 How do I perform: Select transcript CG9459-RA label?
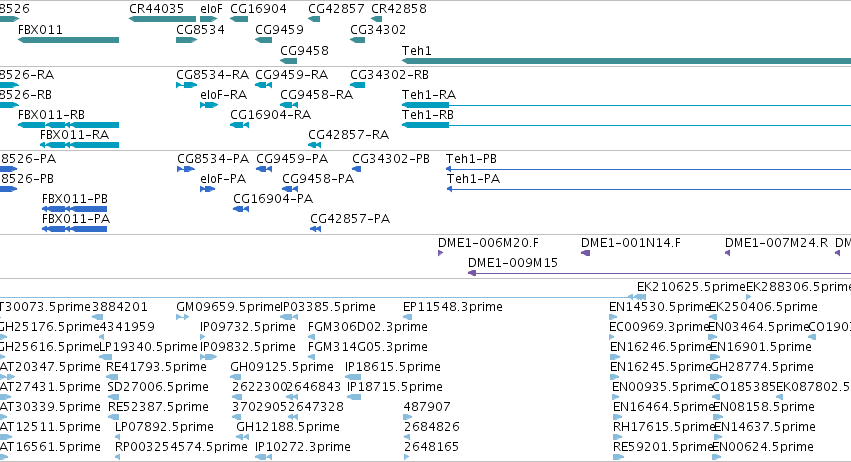[291, 75]
